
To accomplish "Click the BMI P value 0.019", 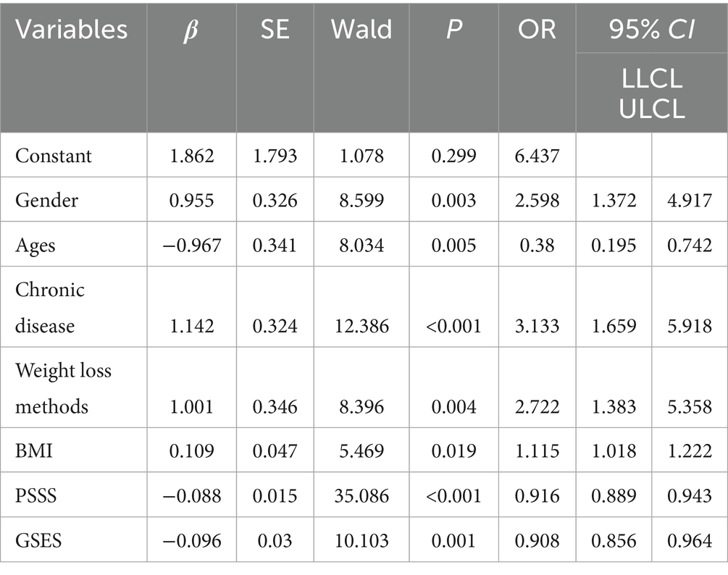I will [x=453, y=451].
